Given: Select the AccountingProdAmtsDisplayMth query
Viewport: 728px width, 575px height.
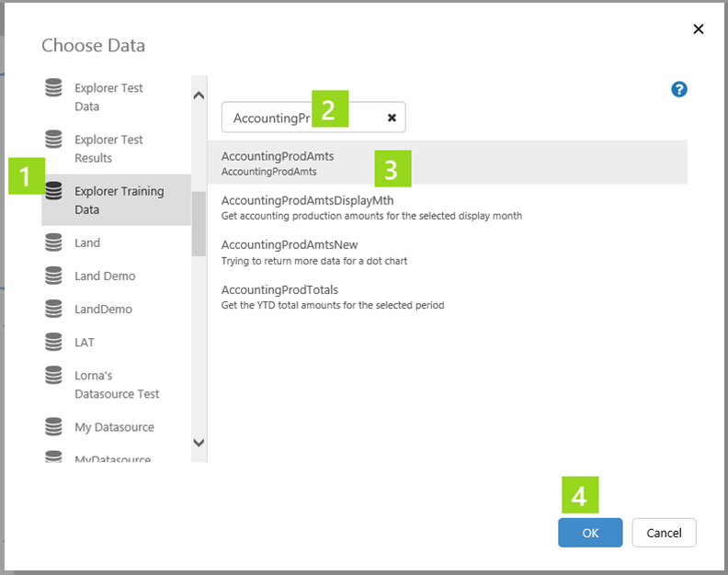Looking at the screenshot, I should click(x=307, y=200).
